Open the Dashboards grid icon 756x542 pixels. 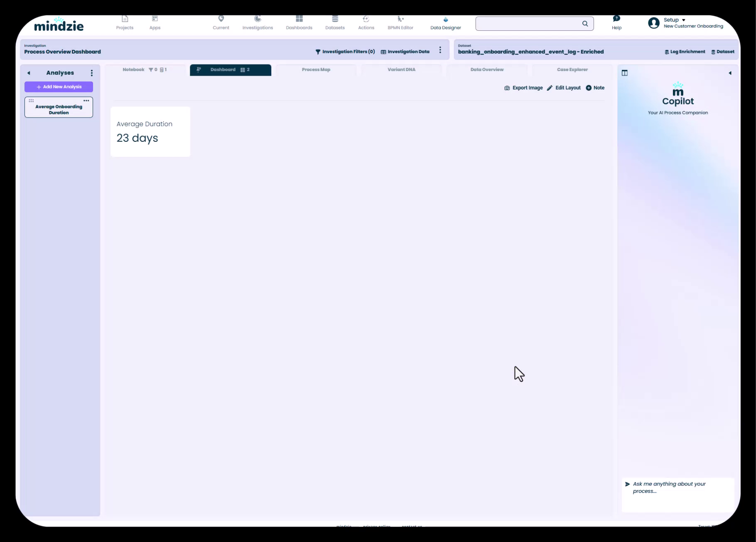[299, 19]
